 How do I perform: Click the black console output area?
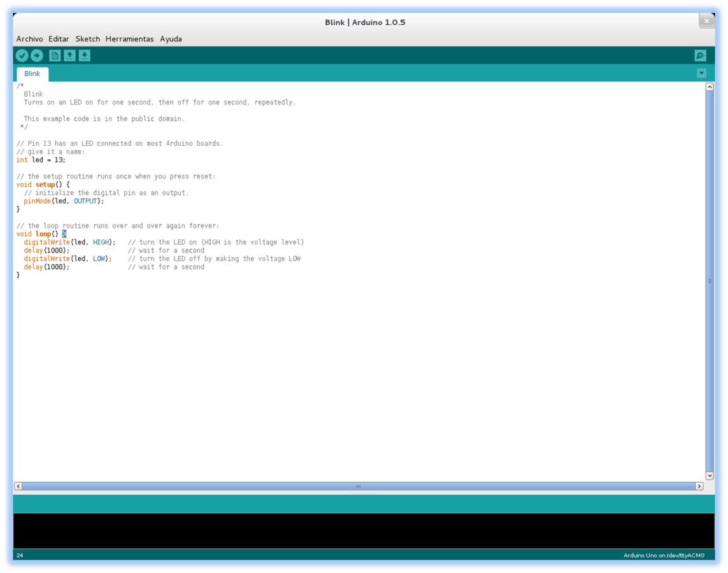click(364, 531)
